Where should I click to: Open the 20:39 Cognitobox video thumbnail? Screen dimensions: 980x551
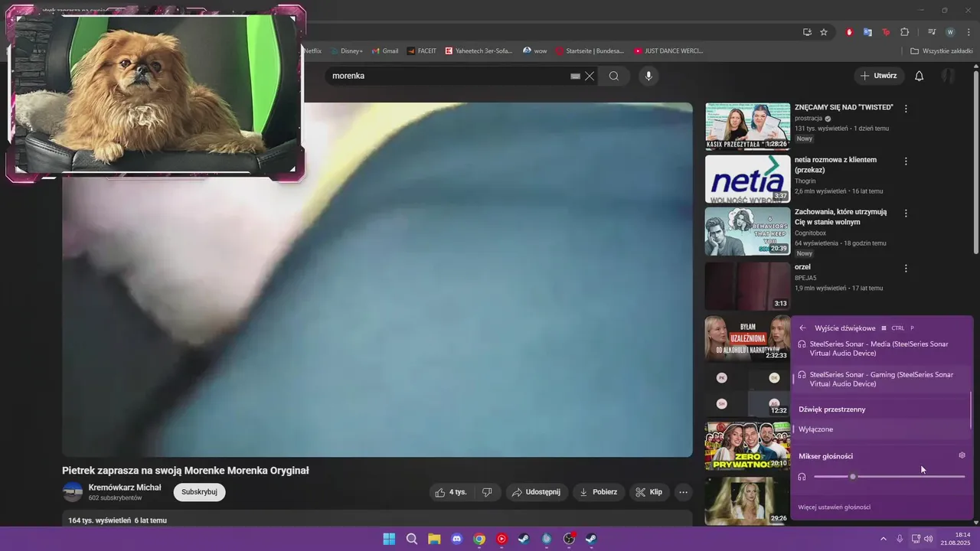coord(747,231)
